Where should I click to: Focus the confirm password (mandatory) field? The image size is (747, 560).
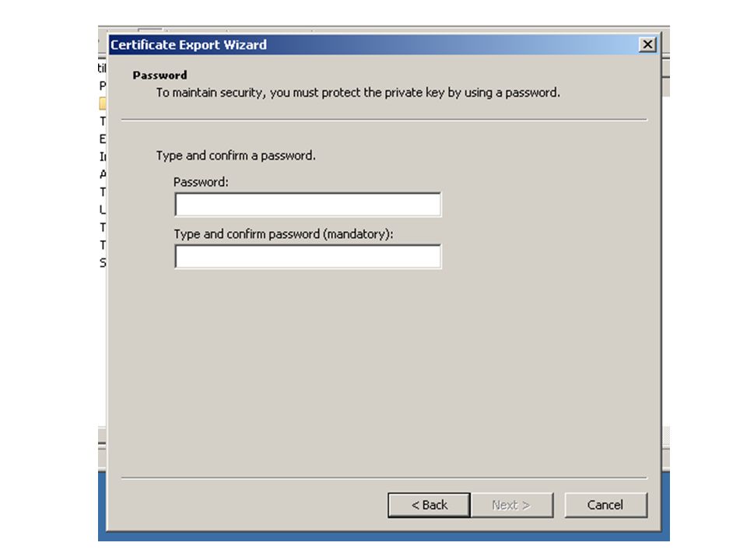tap(308, 257)
